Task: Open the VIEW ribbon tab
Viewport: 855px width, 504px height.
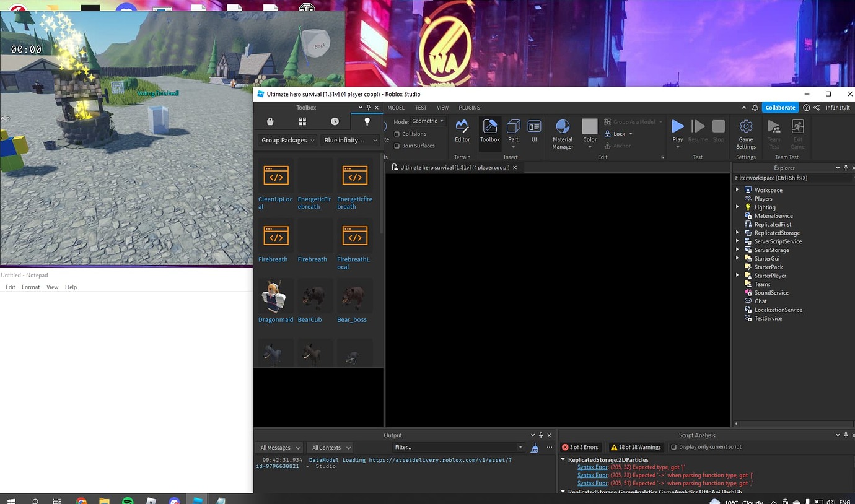Action: 442,107
